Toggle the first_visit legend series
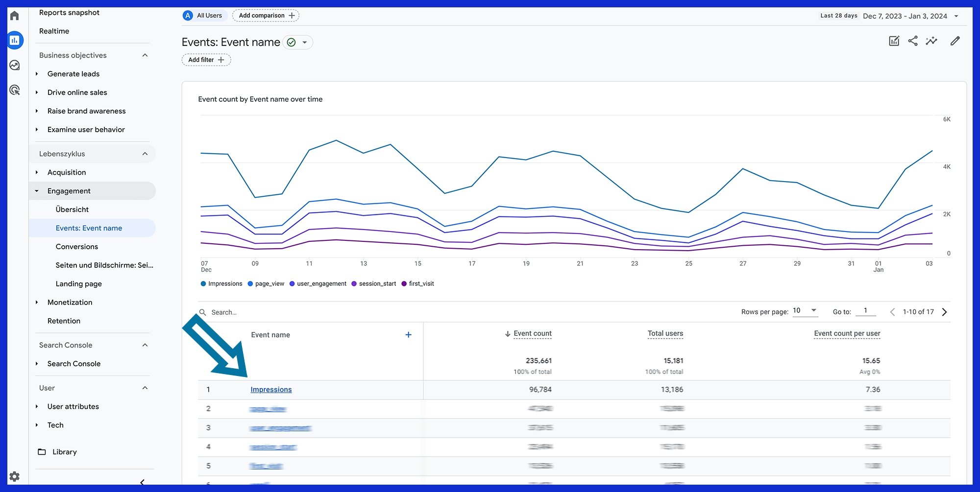Viewport: 980px width, 492px height. pyautogui.click(x=417, y=284)
